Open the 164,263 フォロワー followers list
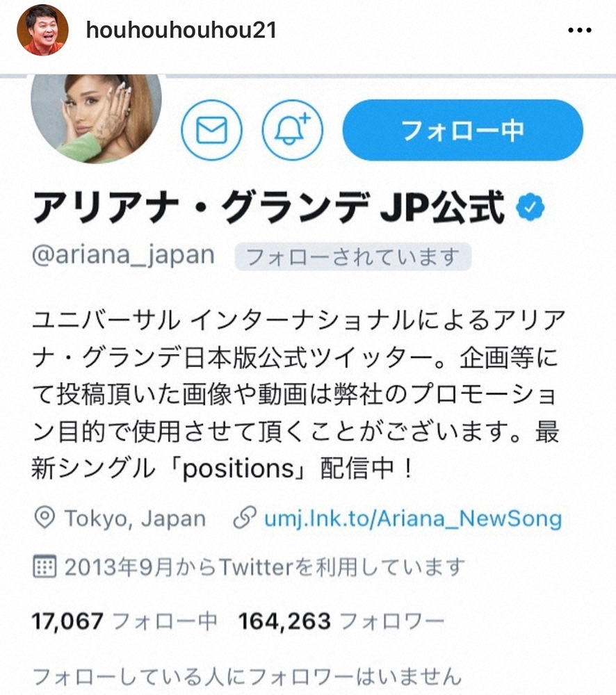Screen dimensions: 616x695 341,621
